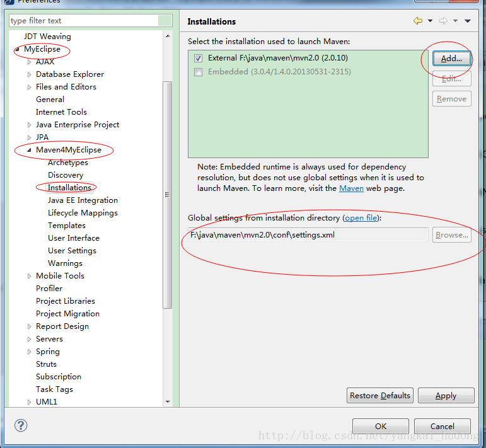Click the help question mark icon

tap(21, 425)
